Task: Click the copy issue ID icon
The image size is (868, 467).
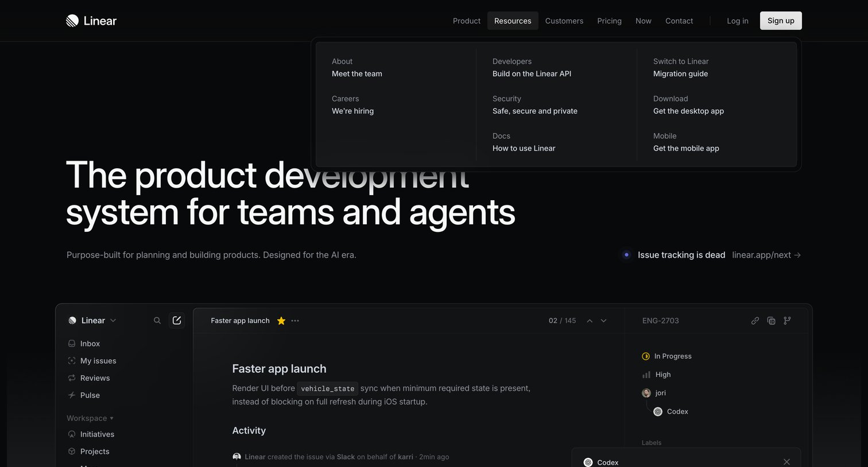Action: [772, 321]
